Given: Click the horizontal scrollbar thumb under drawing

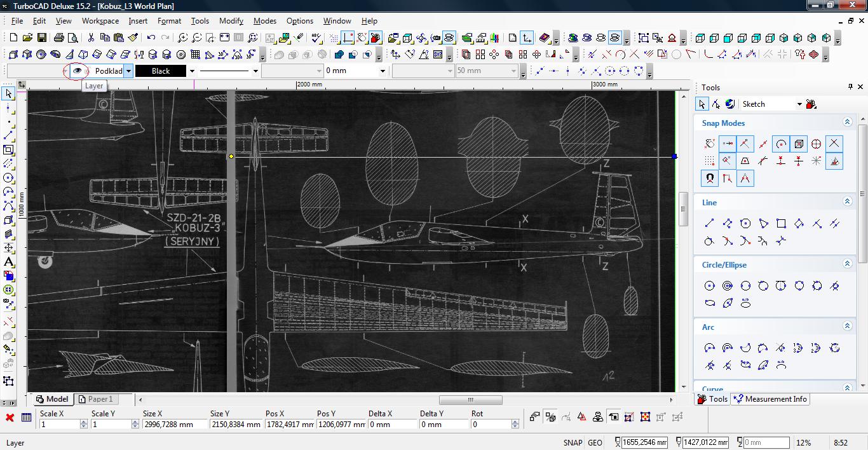Looking at the screenshot, I should 471,400.
